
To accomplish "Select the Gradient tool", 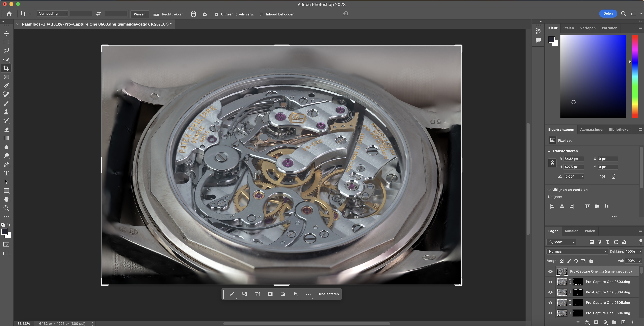I will 6,138.
